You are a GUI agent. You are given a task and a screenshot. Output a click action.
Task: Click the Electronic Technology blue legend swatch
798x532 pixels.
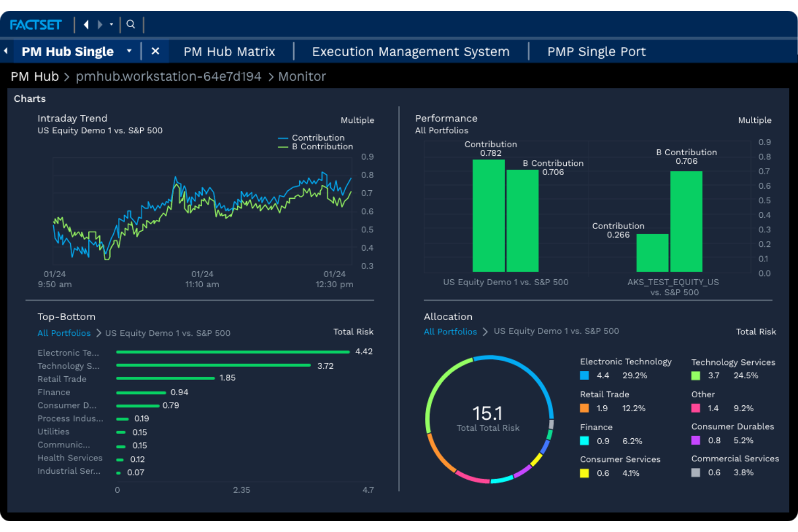584,376
